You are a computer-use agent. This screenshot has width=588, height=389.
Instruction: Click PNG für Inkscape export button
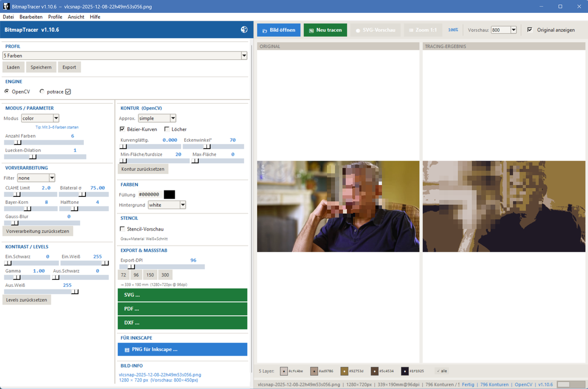(183, 349)
